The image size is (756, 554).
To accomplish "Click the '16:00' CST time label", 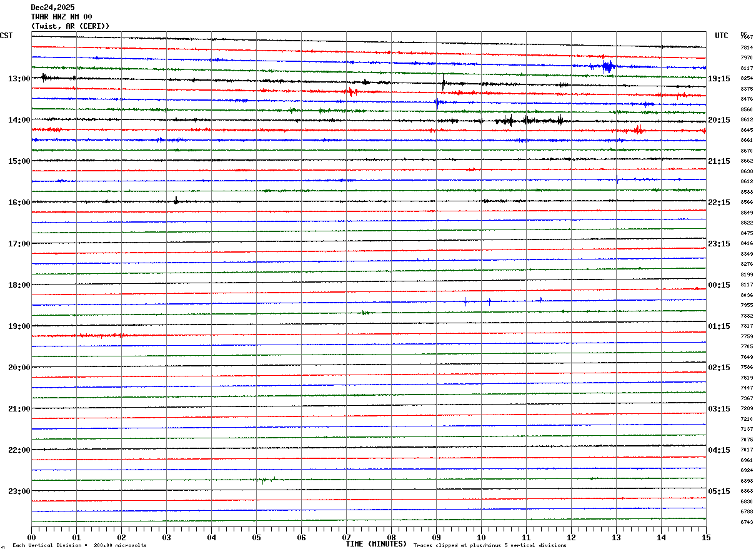I will click(x=19, y=203).
